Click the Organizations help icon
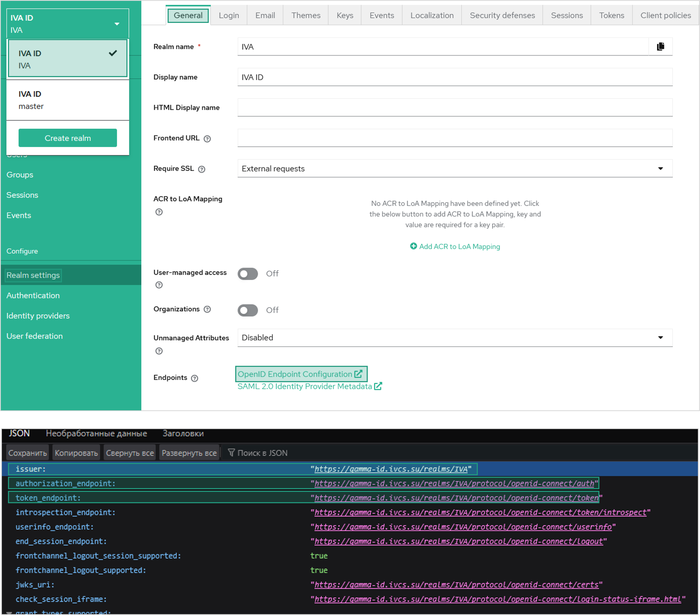700x615 pixels. point(207,309)
